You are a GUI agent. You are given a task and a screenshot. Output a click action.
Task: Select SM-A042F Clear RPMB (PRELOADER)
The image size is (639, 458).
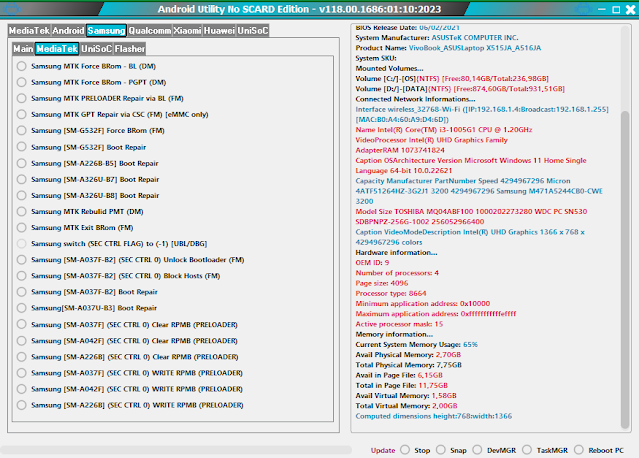[22, 341]
